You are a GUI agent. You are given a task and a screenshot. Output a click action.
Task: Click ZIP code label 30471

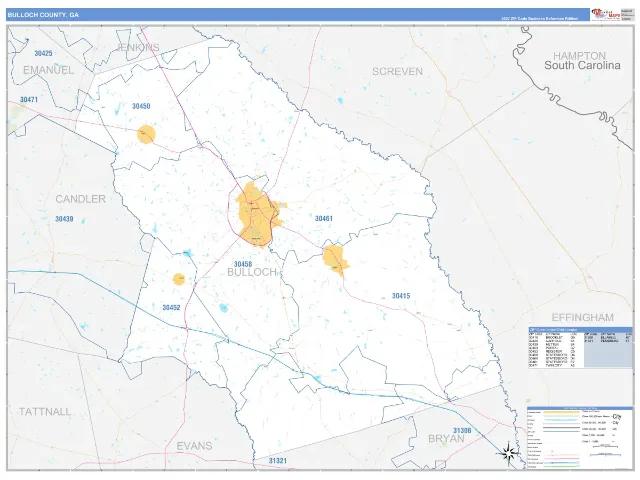pos(29,100)
